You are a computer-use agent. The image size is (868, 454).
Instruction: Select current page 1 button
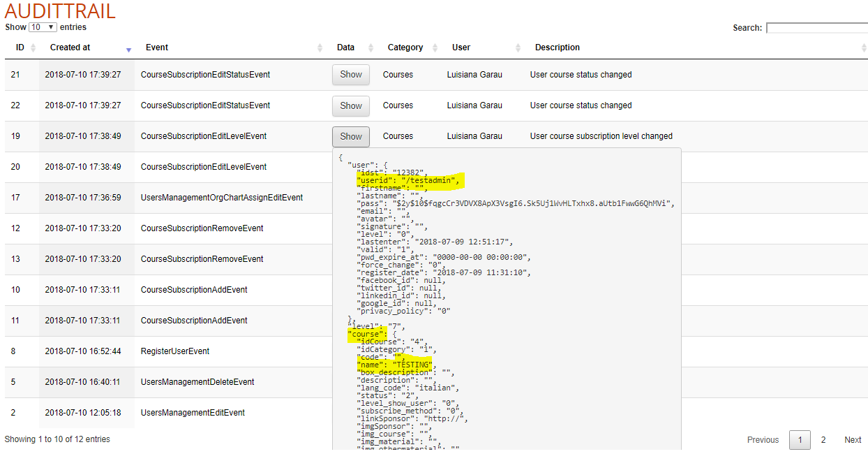800,440
